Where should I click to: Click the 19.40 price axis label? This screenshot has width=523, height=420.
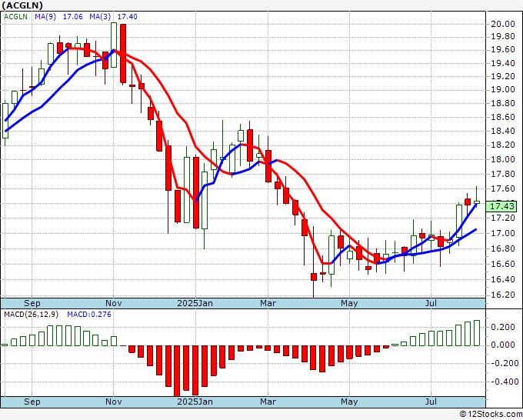click(x=503, y=63)
